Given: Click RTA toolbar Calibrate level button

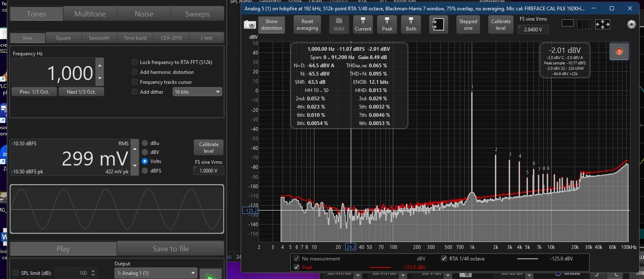Looking at the screenshot, I should [501, 25].
